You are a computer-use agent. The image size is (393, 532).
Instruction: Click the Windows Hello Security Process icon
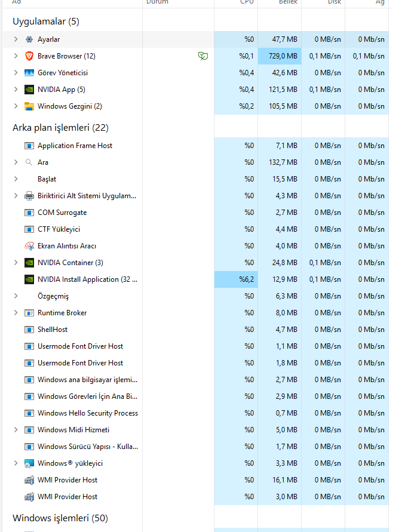coord(29,413)
